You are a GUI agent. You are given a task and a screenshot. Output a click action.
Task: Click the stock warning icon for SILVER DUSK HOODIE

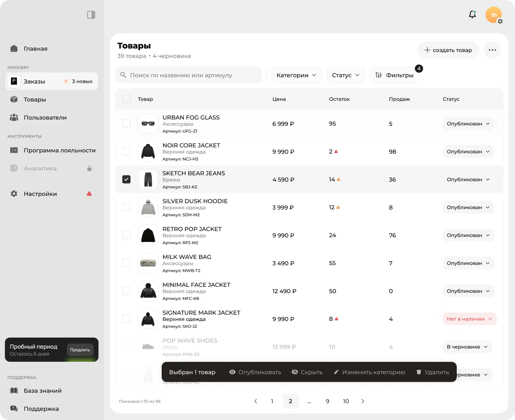coord(338,208)
